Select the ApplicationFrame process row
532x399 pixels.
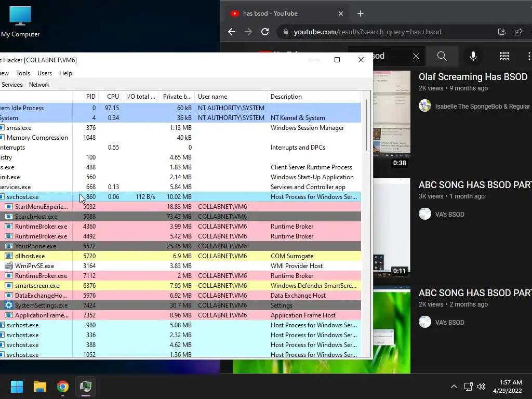pos(180,315)
